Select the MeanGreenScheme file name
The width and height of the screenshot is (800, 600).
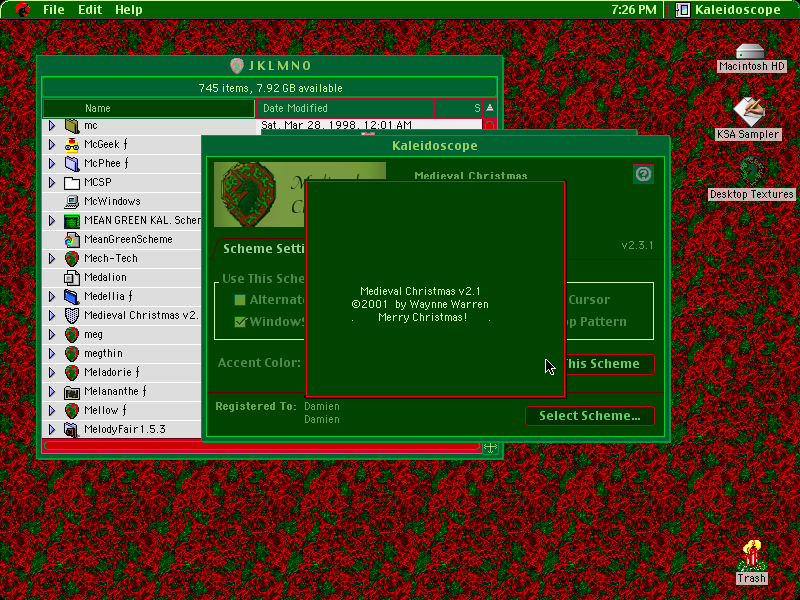tap(128, 239)
